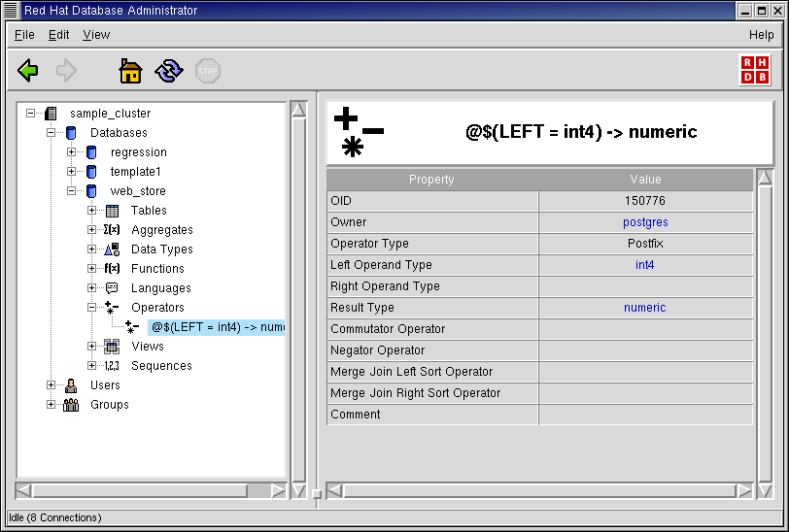789x532 pixels.
Task: Expand the Users node
Action: tap(51, 385)
